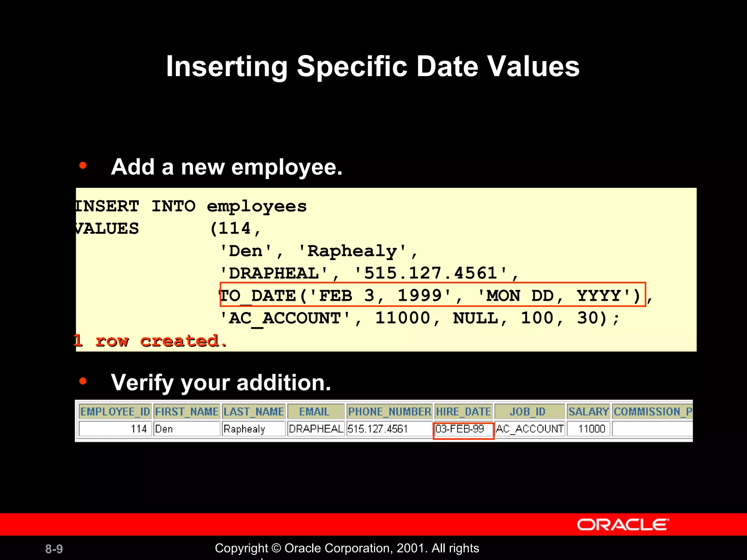Click the code line 'DRAPHEAL', '515.127.4561'
Viewport: 747px width, 560px height.
(369, 273)
